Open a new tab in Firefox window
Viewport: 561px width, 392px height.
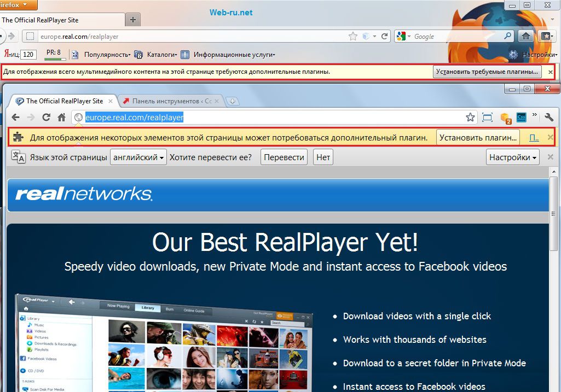tap(133, 20)
